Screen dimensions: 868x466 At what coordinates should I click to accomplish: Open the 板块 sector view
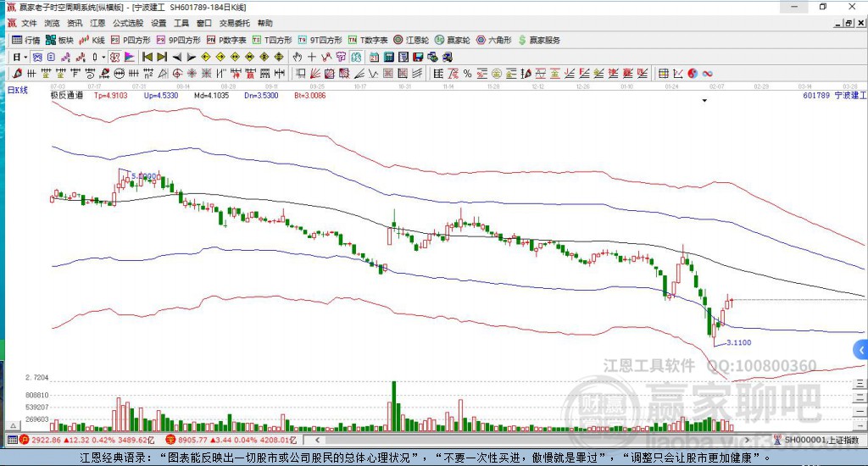[59, 40]
